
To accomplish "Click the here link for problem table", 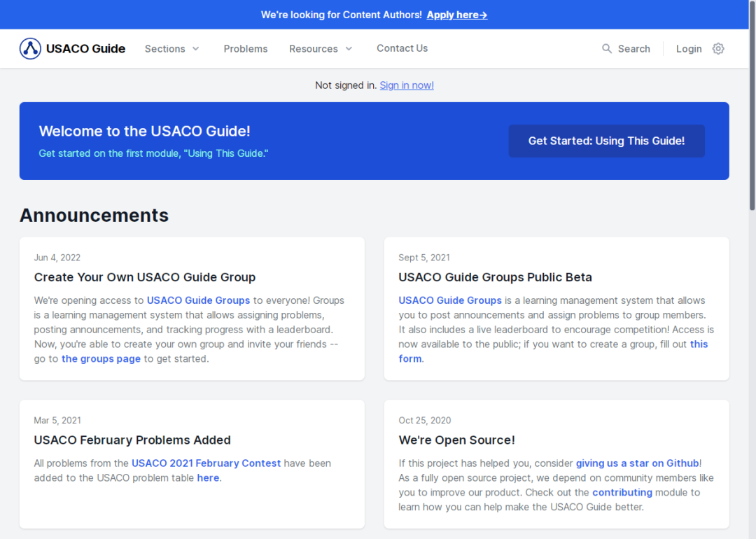I will [208, 478].
